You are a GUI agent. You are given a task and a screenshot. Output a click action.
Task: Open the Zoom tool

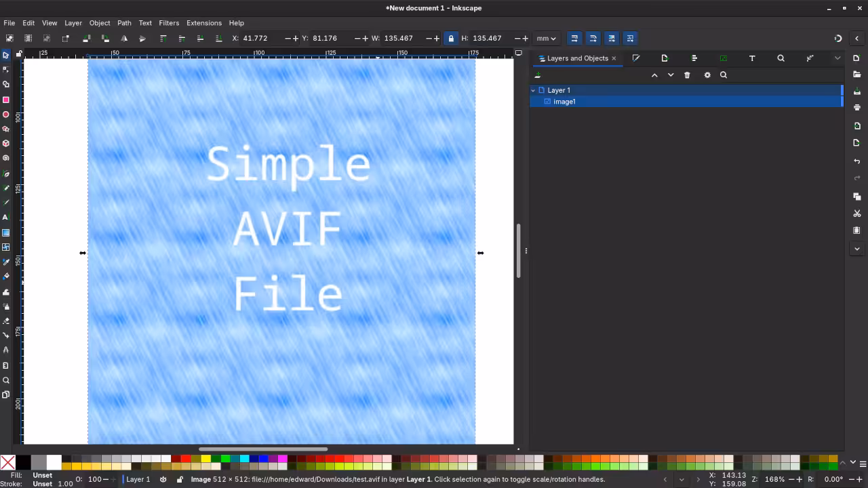pyautogui.click(x=6, y=380)
